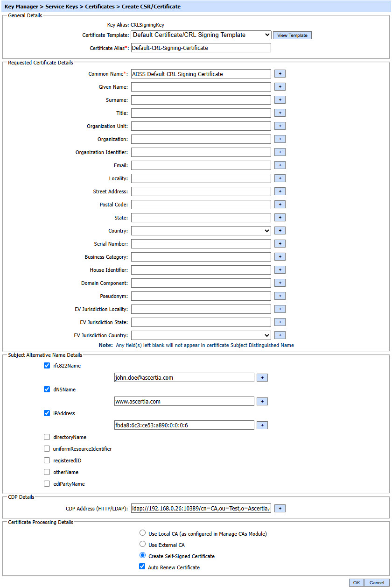The height and width of the screenshot is (588, 392).
Task: Click the plus icon next to Organization
Action: point(280,139)
